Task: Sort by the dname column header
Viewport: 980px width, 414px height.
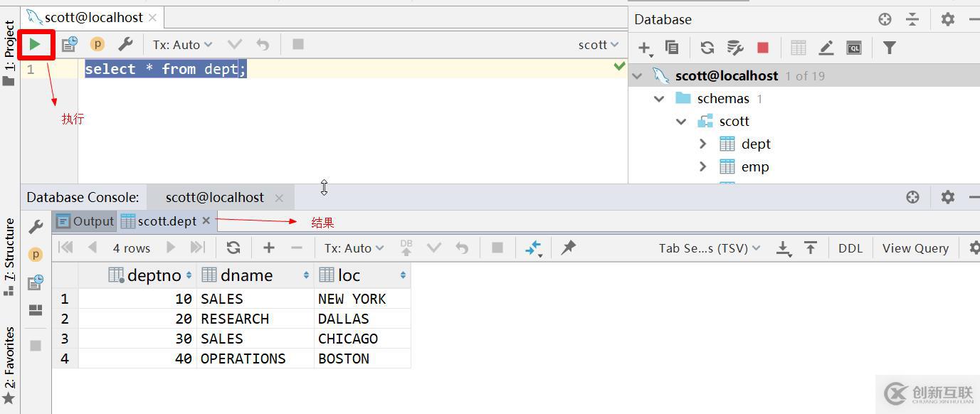Action: [255, 275]
